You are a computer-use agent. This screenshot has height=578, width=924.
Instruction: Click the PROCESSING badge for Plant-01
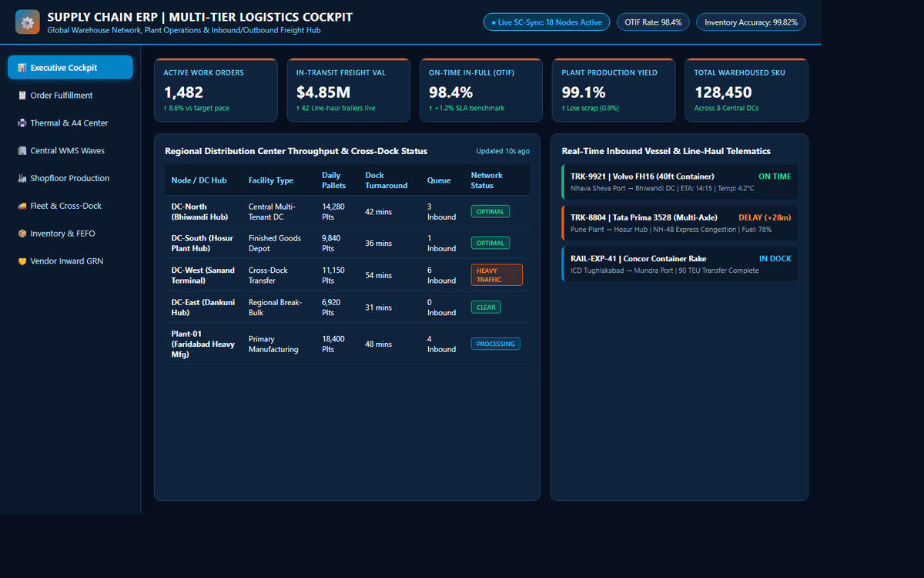point(496,344)
